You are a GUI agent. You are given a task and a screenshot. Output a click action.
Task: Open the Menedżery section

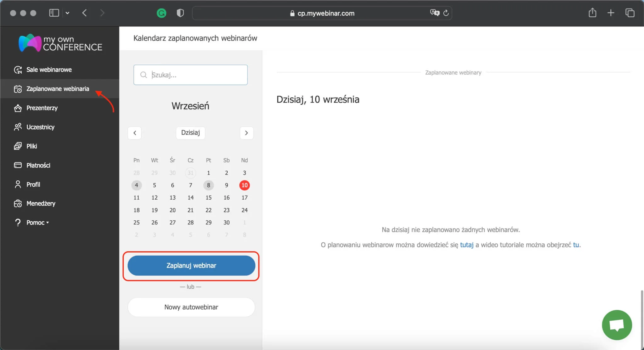[41, 203]
